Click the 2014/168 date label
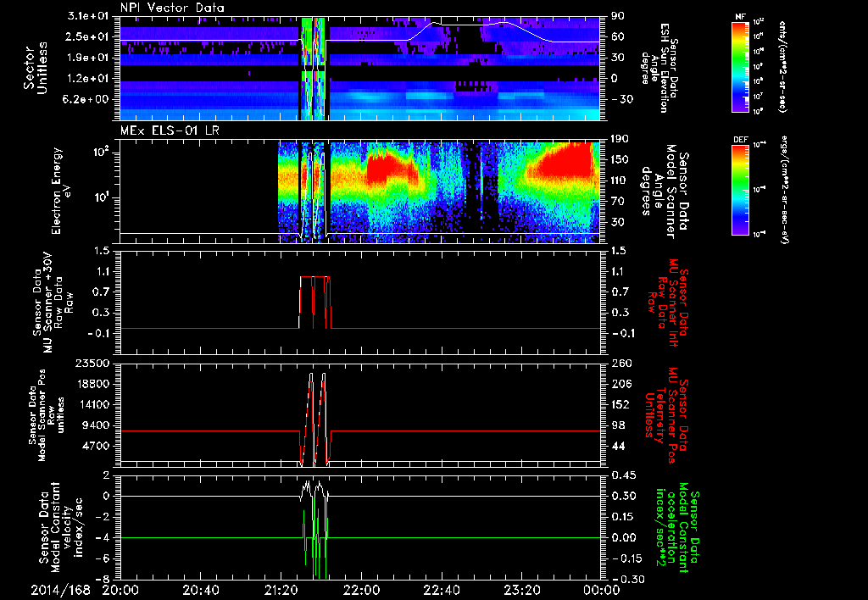Image resolution: width=868 pixels, height=600 pixels. (60, 590)
